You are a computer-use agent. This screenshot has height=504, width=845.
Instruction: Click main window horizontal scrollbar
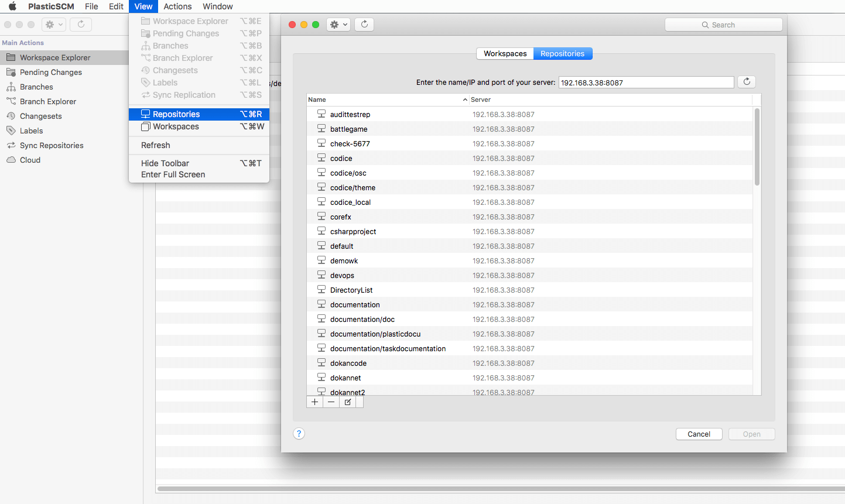tap(501, 488)
